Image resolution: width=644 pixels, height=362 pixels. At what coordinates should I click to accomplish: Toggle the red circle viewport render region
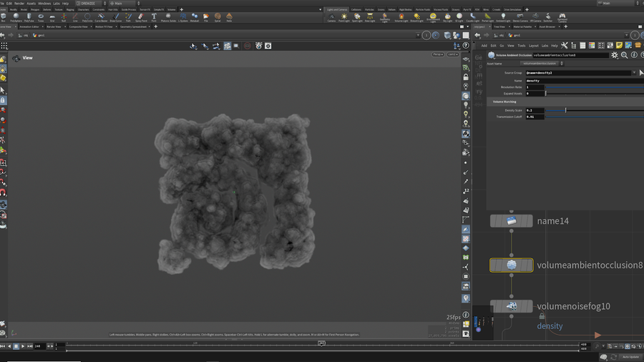pyautogui.click(x=248, y=46)
